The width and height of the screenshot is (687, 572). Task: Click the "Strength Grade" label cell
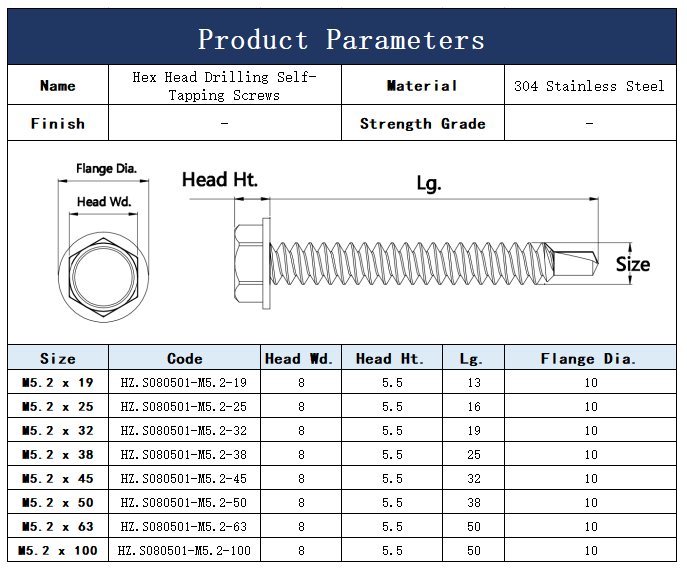[x=422, y=124]
